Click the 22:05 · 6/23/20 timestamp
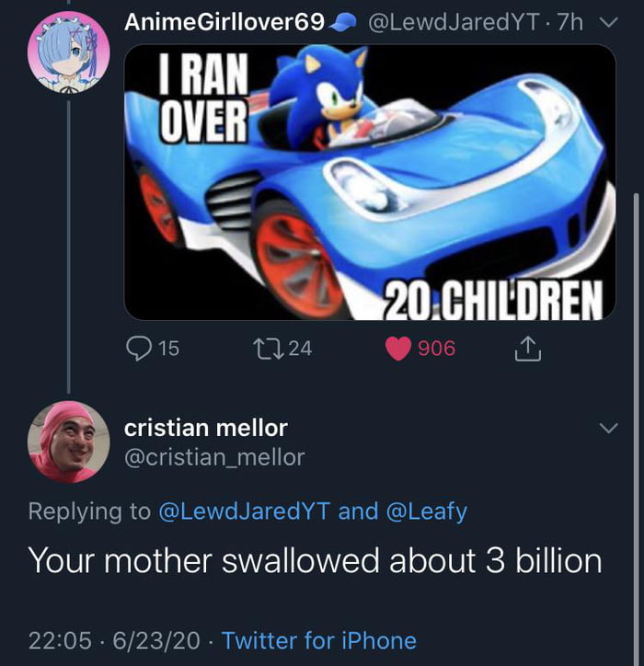This screenshot has height=666, width=644. 113,640
